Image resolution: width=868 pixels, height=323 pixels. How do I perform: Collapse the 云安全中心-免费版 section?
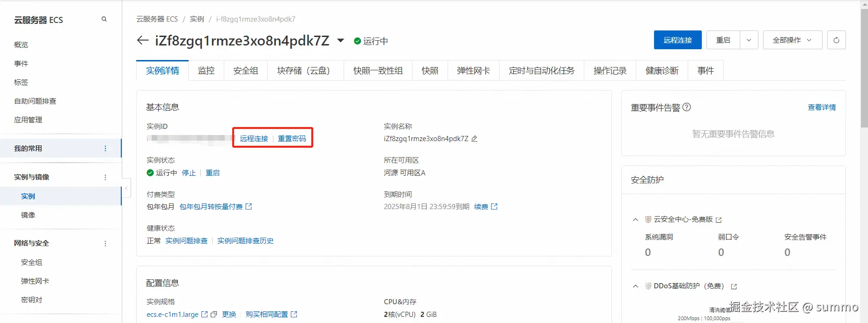click(x=635, y=219)
